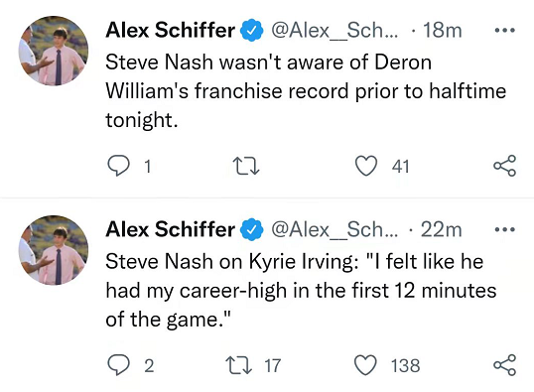Share the Kyrie Irving quote tweet
This screenshot has width=534, height=392.
click(504, 365)
